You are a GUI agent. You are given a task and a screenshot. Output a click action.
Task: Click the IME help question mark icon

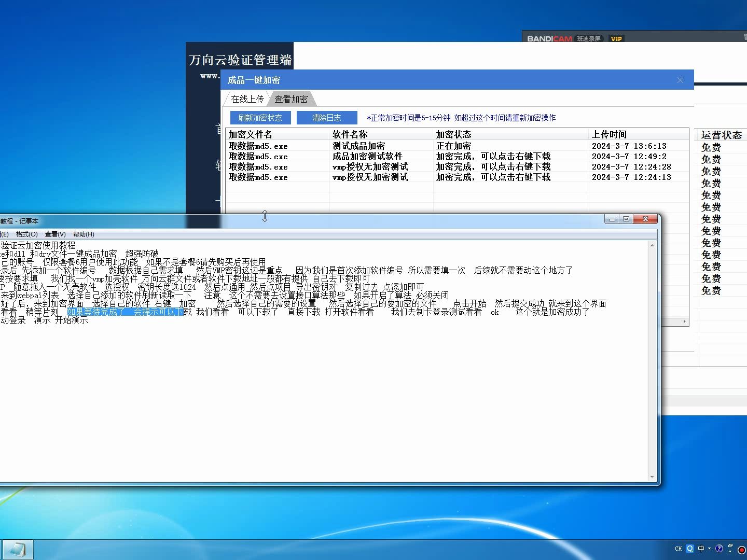tap(719, 549)
